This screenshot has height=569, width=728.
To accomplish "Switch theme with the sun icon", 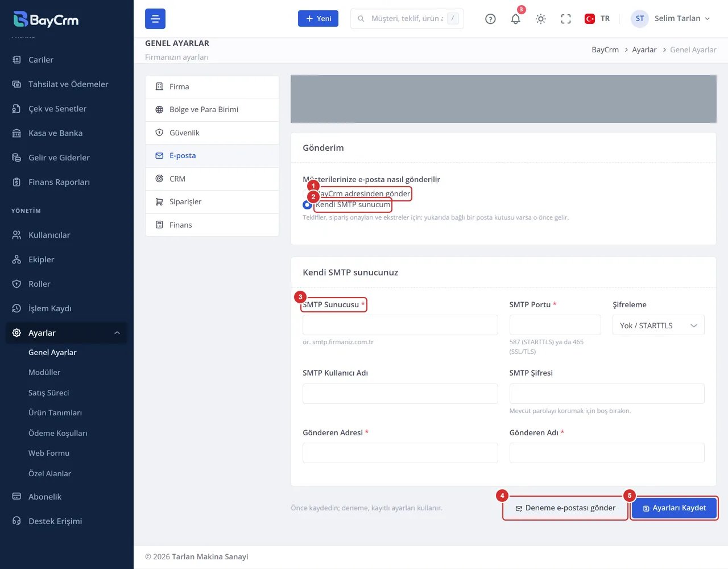I will (541, 19).
